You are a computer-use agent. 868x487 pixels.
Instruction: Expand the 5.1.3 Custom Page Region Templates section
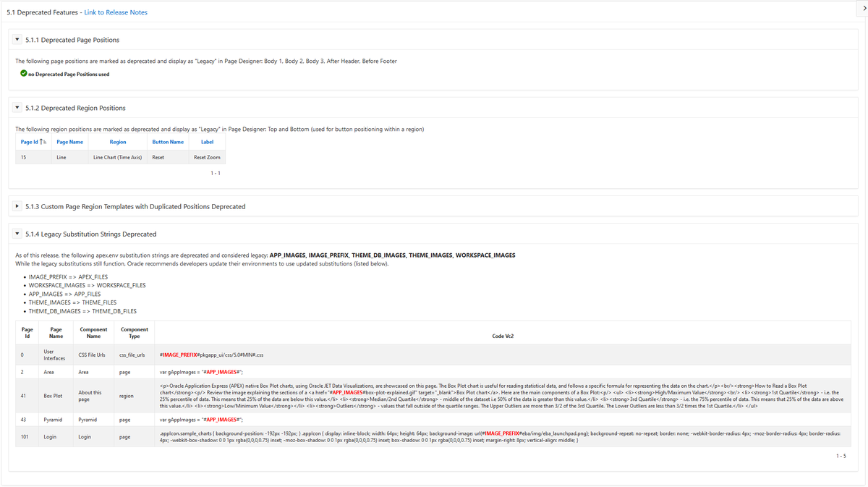click(17, 206)
